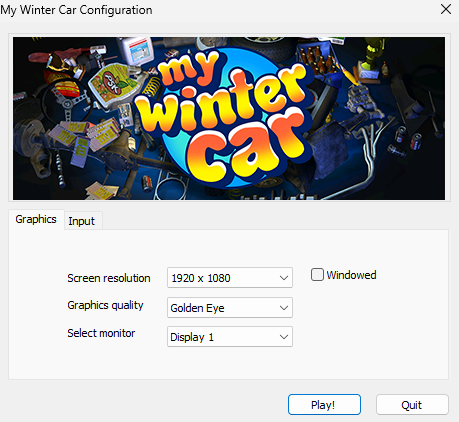Image resolution: width=459 pixels, height=422 pixels.
Task: Open the Select monitor dropdown
Action: [230, 337]
